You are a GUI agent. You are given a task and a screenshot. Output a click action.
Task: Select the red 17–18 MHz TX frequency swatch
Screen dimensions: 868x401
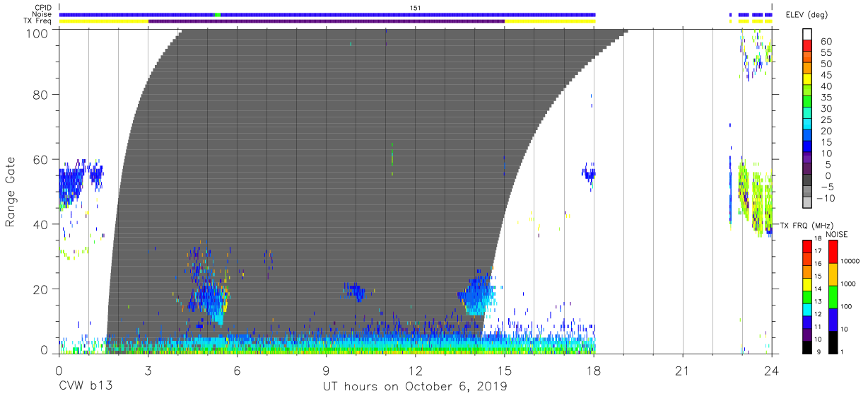tap(809, 246)
